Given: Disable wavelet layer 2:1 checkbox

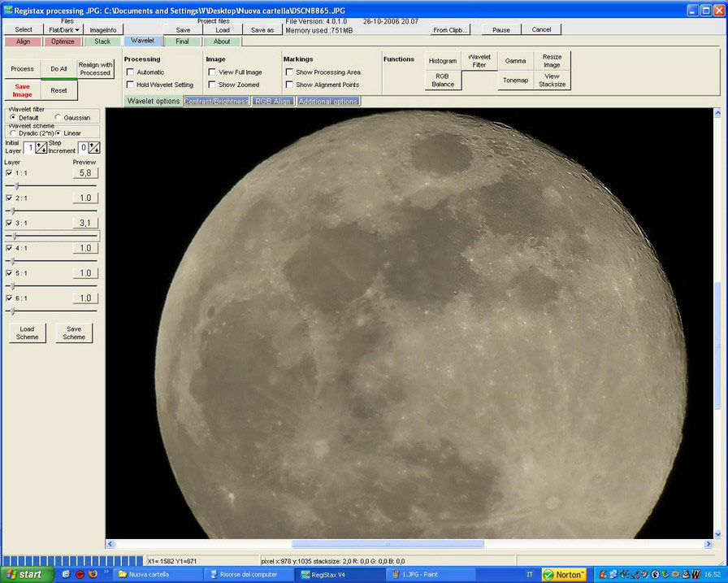Looking at the screenshot, I should [x=9, y=198].
